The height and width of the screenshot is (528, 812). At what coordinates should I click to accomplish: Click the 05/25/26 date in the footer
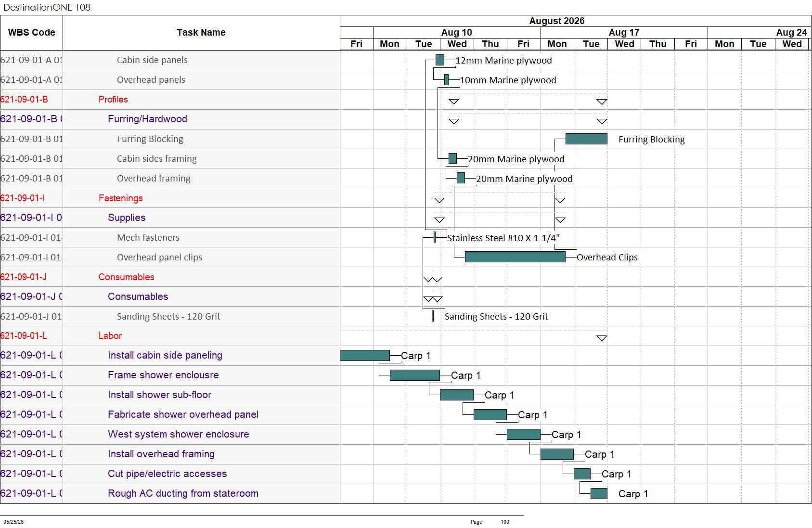coord(13,522)
